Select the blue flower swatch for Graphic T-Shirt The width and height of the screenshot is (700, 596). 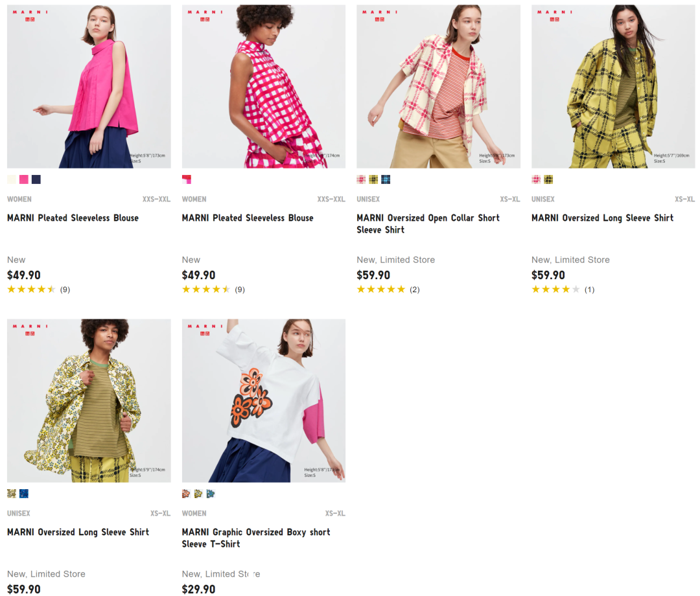pos(211,494)
